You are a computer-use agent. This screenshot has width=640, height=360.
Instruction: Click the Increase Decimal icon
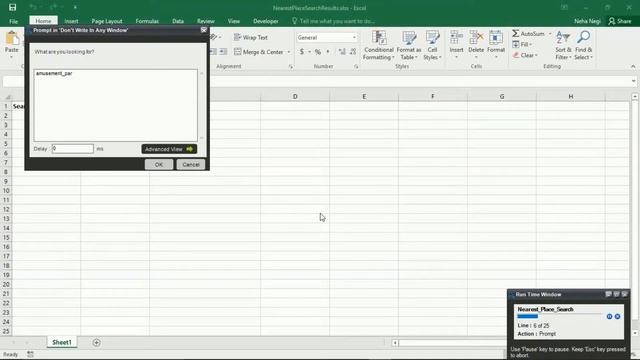click(x=342, y=52)
